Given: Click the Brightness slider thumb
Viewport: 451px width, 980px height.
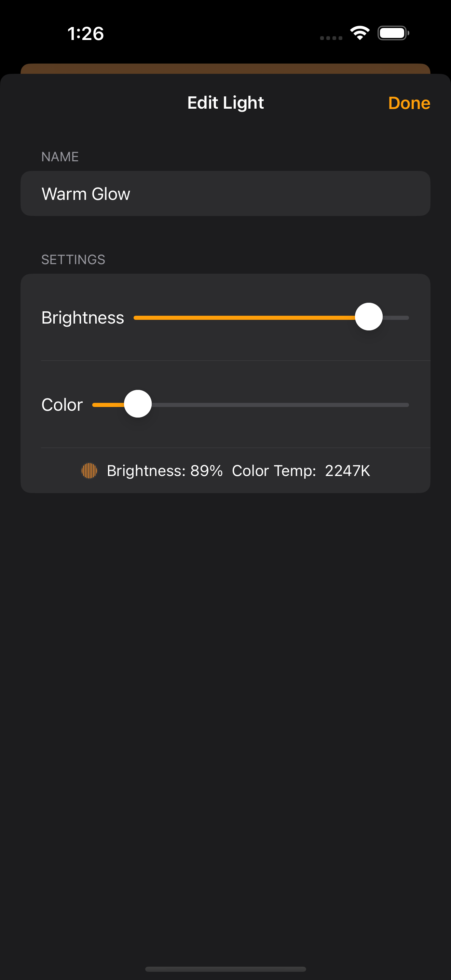Looking at the screenshot, I should click(x=368, y=316).
